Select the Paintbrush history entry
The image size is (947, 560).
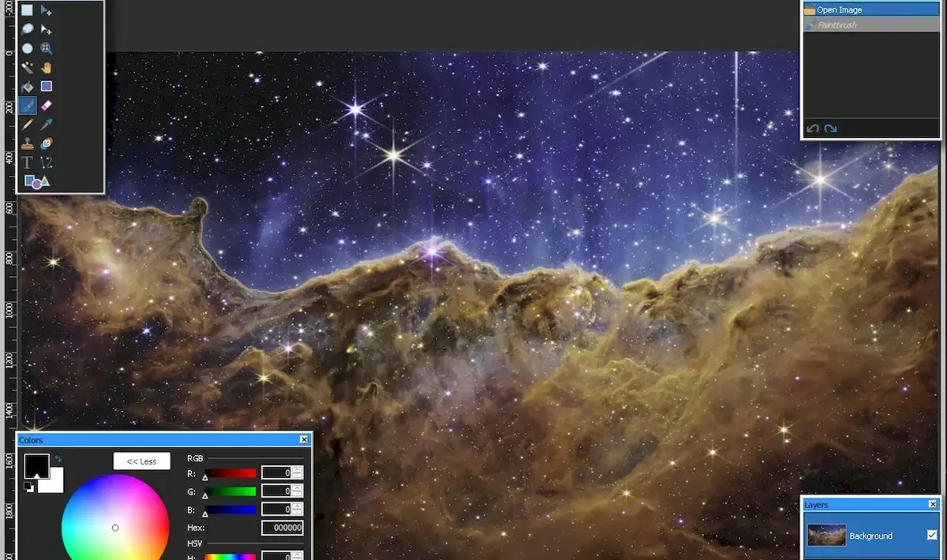click(x=871, y=25)
